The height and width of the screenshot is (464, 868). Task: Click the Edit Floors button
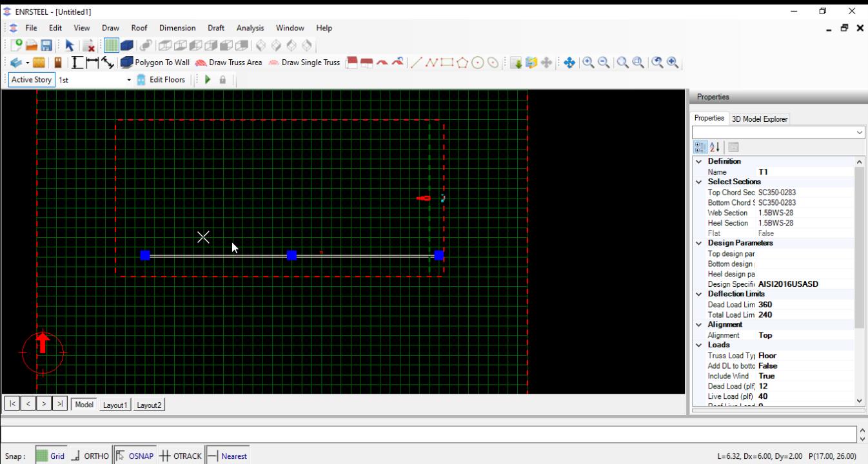[x=161, y=80]
